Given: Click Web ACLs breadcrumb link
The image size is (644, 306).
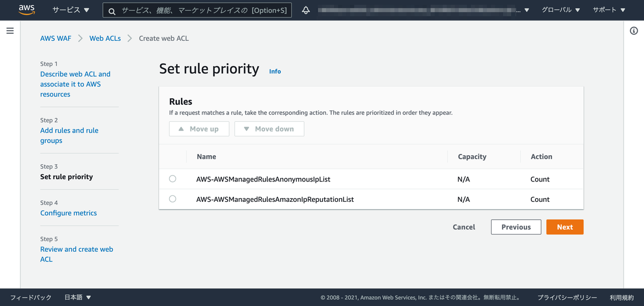Looking at the screenshot, I should pyautogui.click(x=105, y=38).
